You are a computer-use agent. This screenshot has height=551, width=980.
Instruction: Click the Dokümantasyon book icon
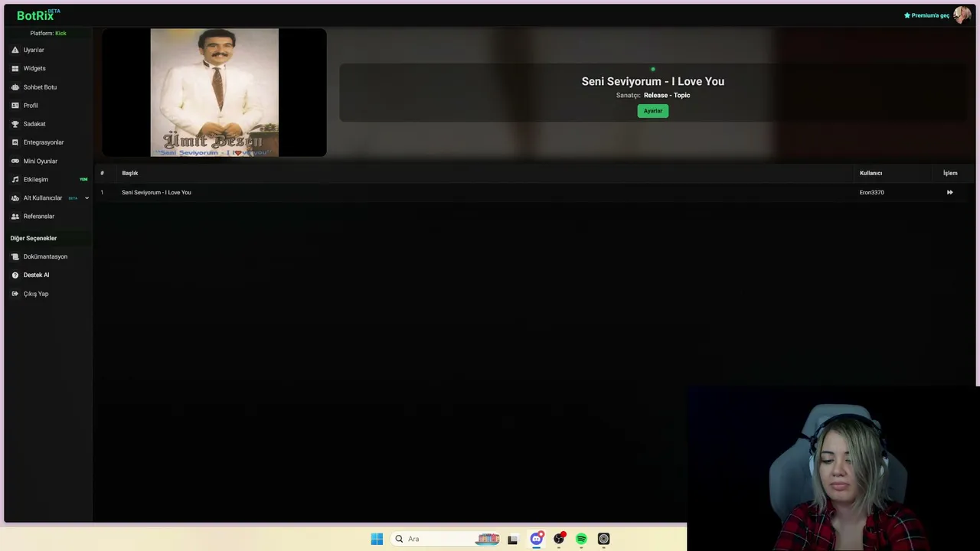coord(15,256)
